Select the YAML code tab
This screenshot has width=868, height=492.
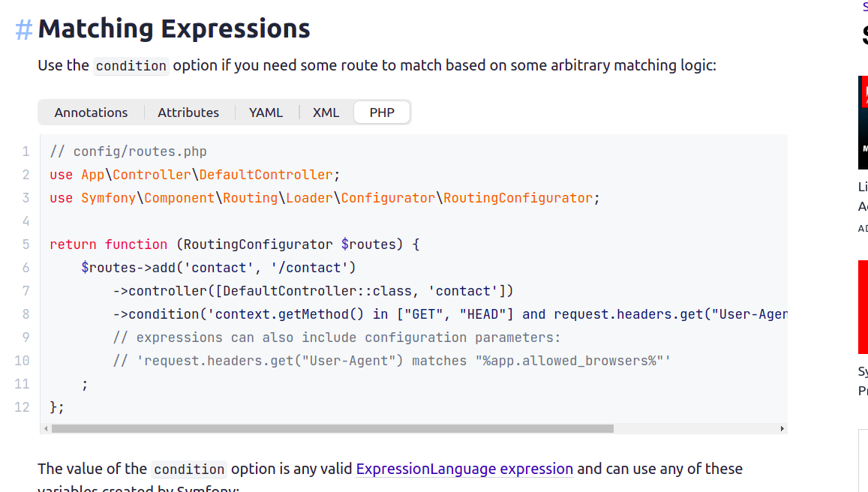266,112
